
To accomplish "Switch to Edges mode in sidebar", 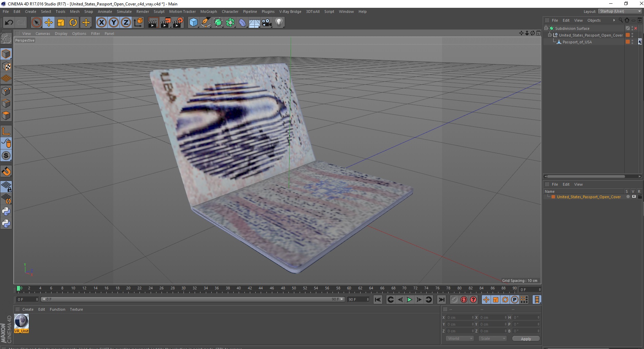I will click(6, 103).
